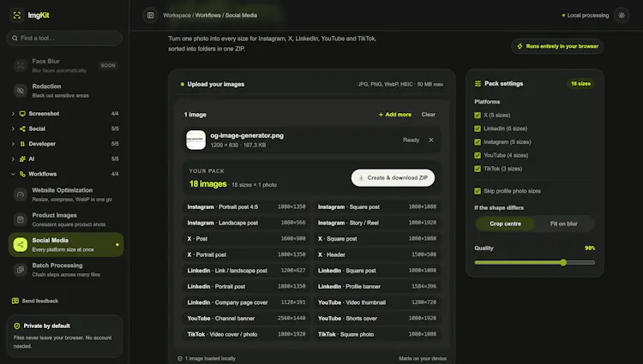Open the Redaction tool icon
Screen dimensions: 643x364
click(x=20, y=91)
